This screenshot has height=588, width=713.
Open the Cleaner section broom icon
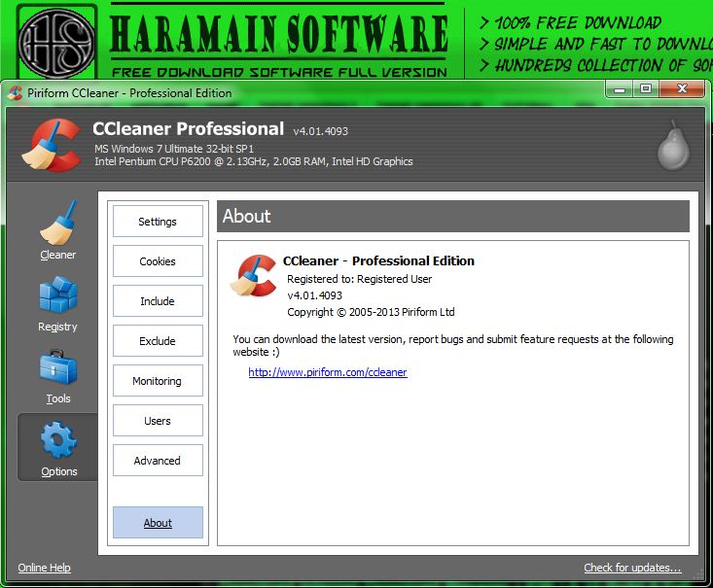58,224
